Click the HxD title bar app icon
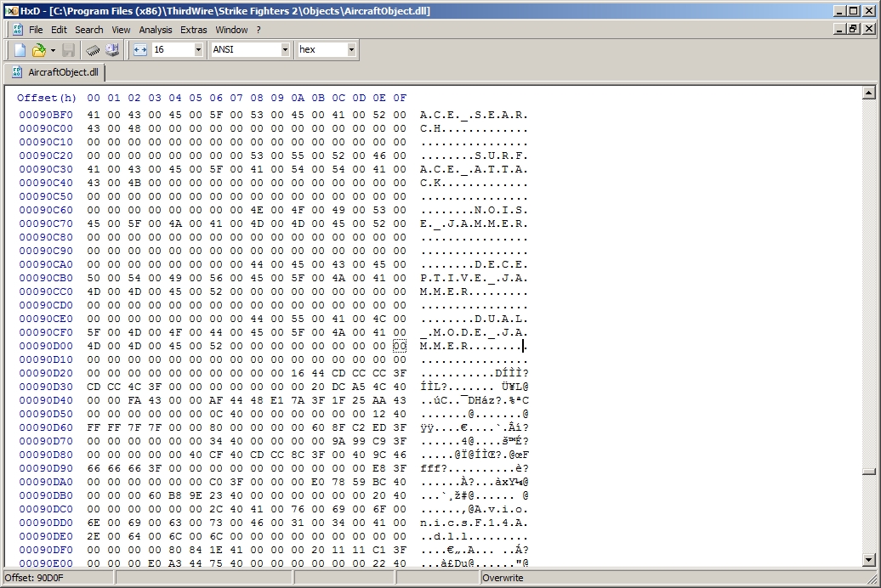Viewport: 881px width, 588px height. 11,11
